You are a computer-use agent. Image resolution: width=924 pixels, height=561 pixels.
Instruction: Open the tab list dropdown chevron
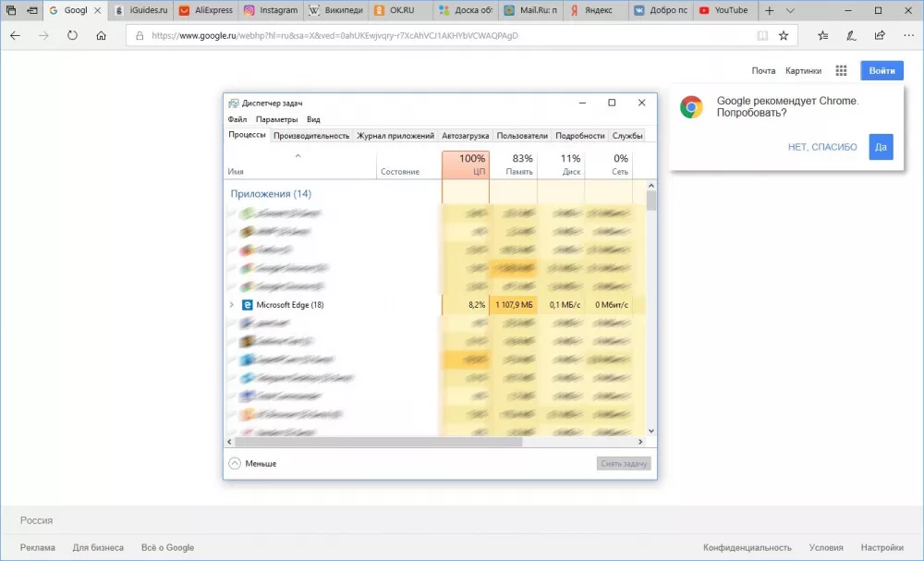click(x=791, y=11)
